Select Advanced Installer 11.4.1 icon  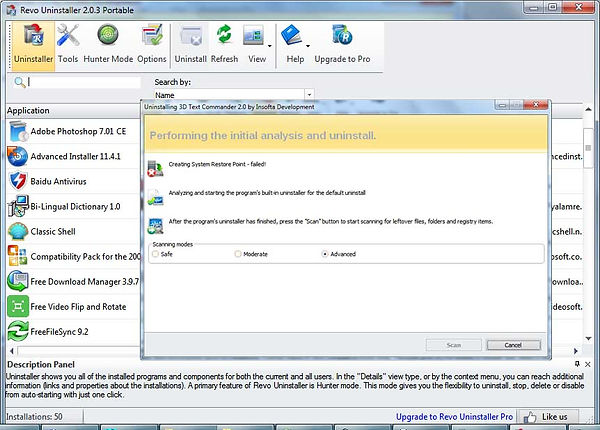click(18, 156)
